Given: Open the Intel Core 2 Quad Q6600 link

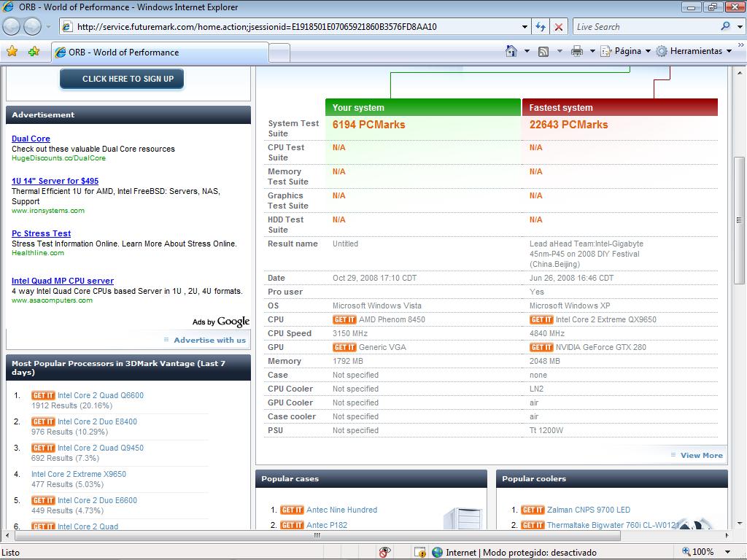Looking at the screenshot, I should 101,395.
